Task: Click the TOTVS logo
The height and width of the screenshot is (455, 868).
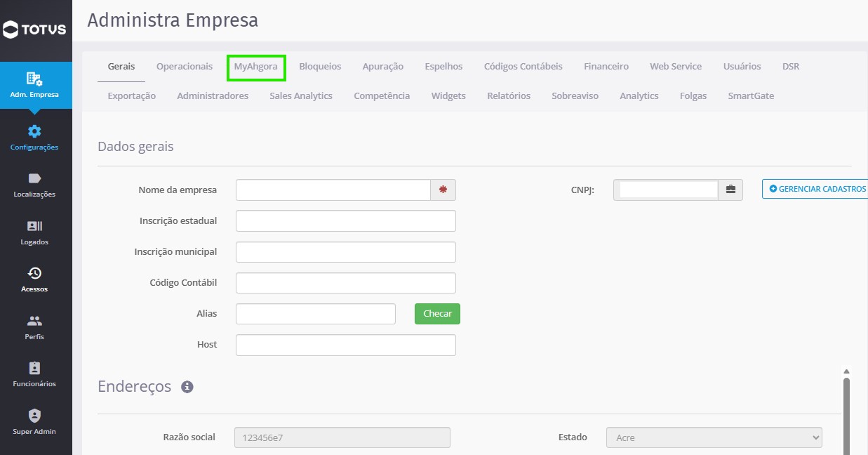Action: click(34, 29)
